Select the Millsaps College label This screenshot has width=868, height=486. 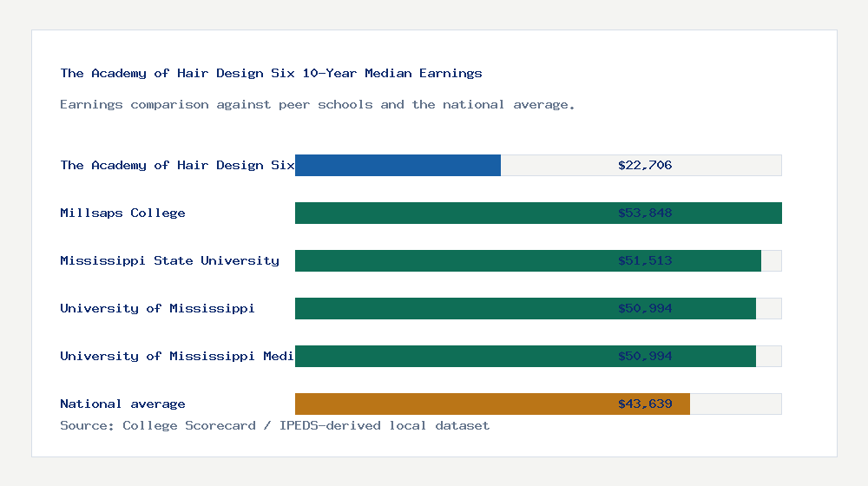click(123, 213)
